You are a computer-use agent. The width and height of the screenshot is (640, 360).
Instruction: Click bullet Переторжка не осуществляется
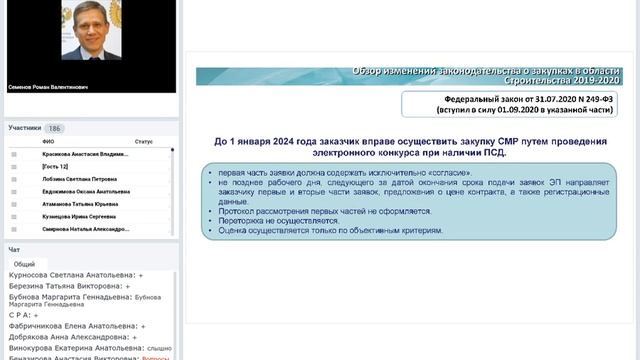[279, 221]
